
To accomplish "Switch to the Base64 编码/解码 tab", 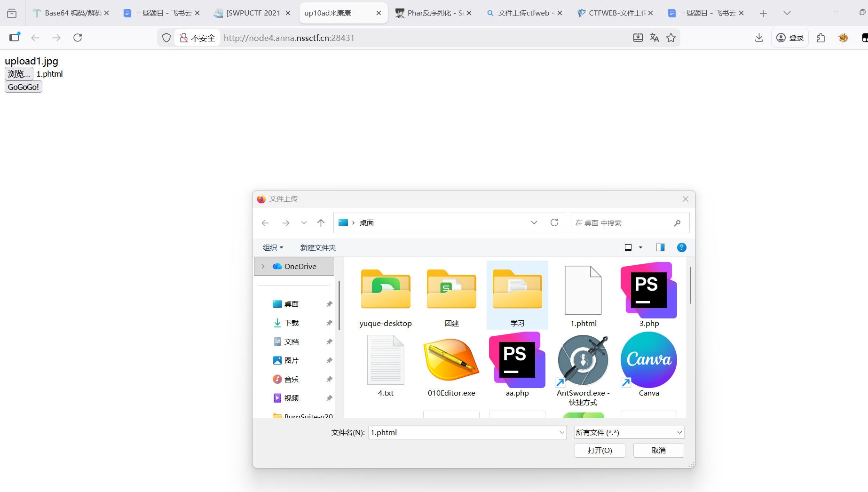I will click(x=71, y=13).
